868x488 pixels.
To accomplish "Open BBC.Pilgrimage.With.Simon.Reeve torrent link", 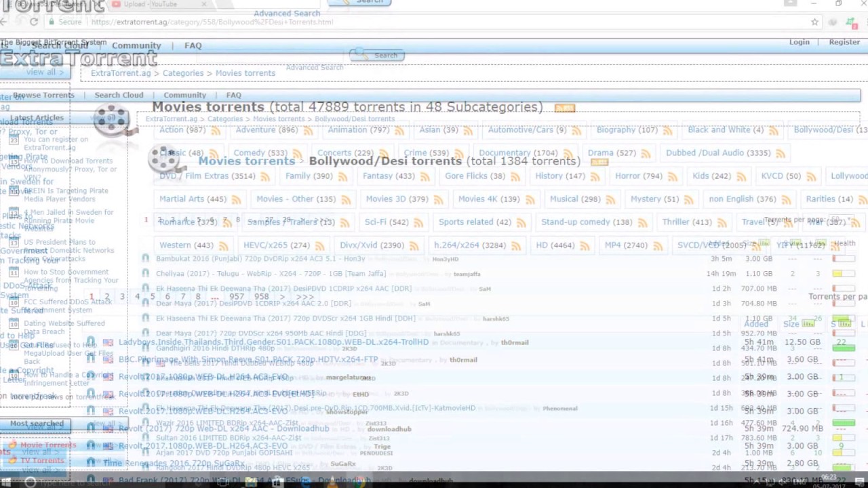I will coord(248,360).
